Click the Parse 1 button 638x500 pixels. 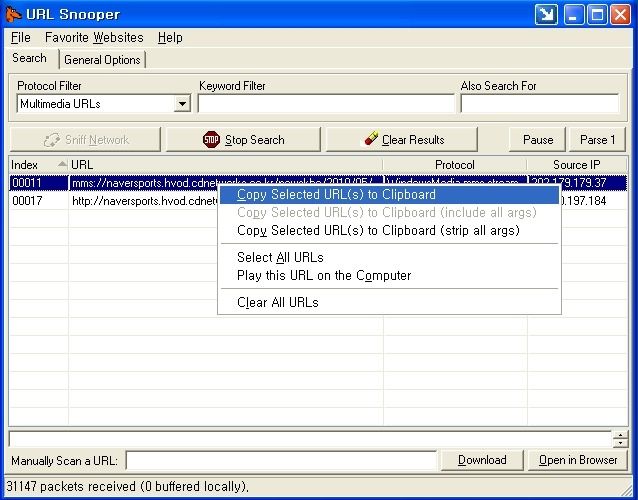[597, 140]
